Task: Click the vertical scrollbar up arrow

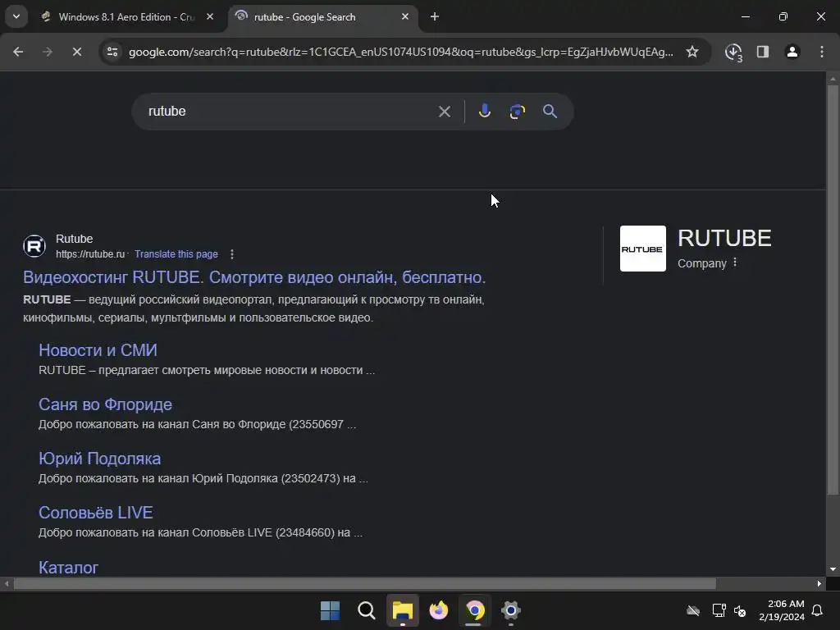Action: coord(833,79)
